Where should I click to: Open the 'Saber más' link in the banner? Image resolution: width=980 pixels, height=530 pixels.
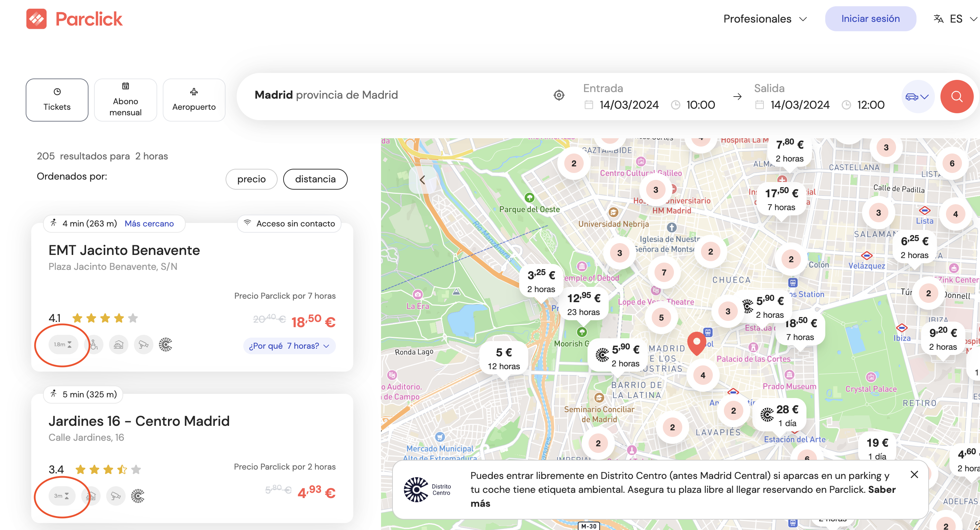pos(881,490)
